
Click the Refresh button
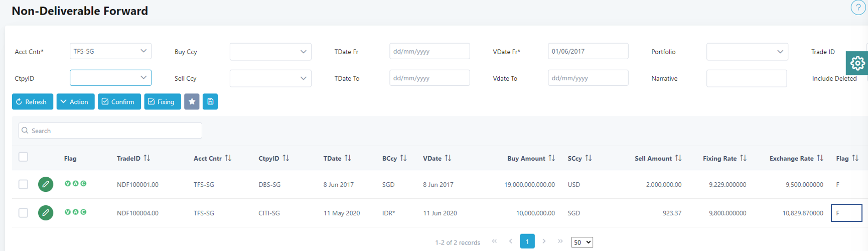pyautogui.click(x=32, y=102)
